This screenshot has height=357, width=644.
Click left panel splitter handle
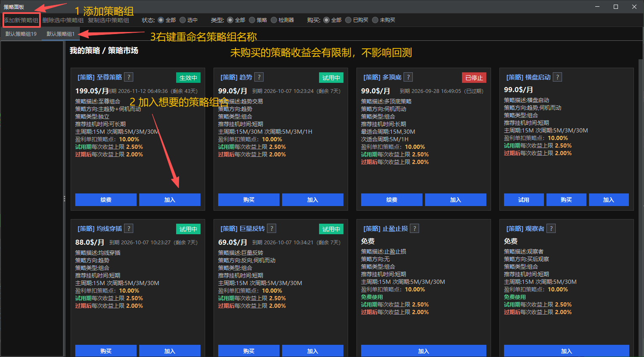pyautogui.click(x=64, y=198)
